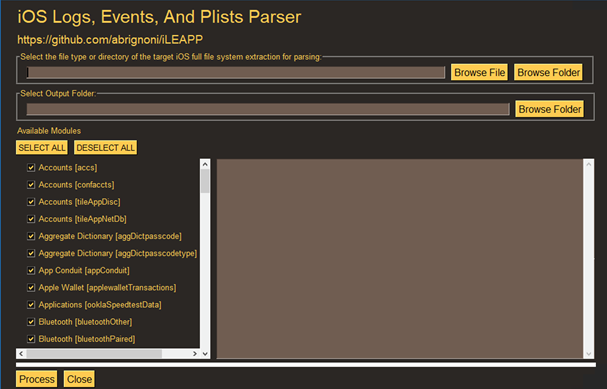Click Browse Folder for the output folder
Image resolution: width=607 pixels, height=389 pixels.
tap(550, 109)
